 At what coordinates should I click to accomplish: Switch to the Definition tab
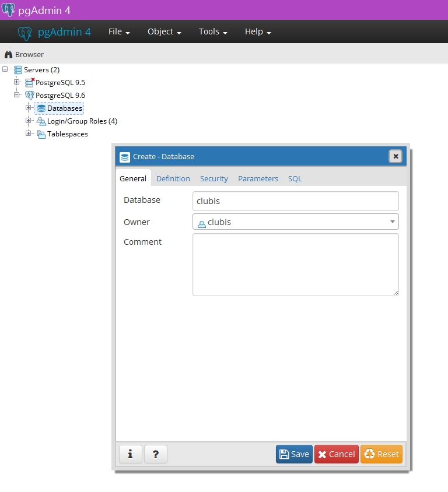point(173,178)
